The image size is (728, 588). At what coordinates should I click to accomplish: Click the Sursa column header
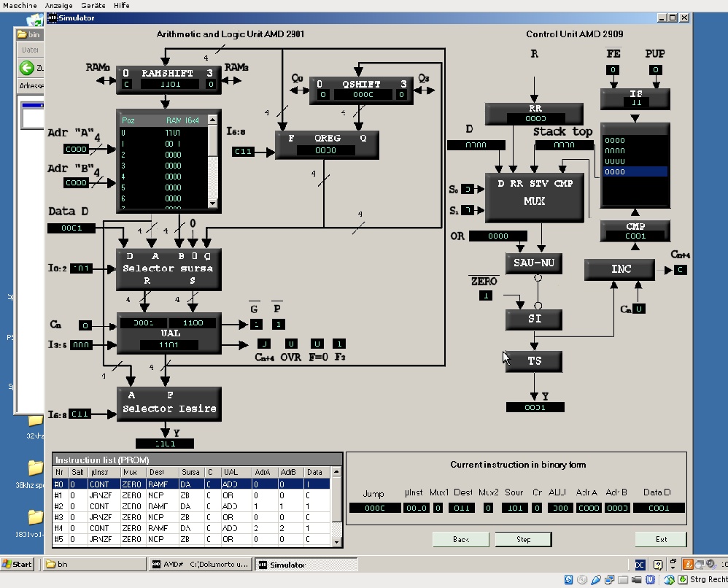[x=193, y=472]
